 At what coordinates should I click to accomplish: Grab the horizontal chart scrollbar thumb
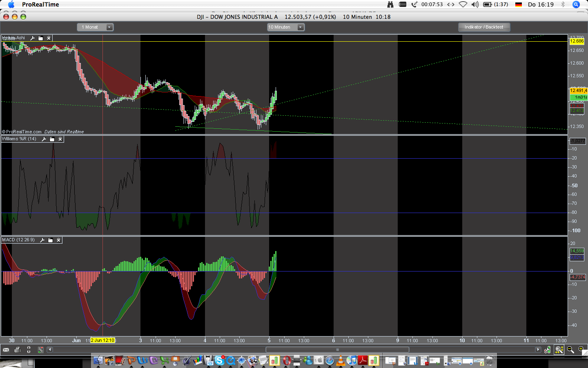click(337, 350)
